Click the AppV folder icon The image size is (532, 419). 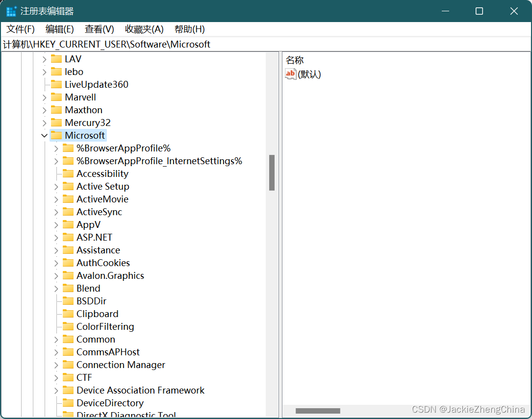(x=68, y=224)
